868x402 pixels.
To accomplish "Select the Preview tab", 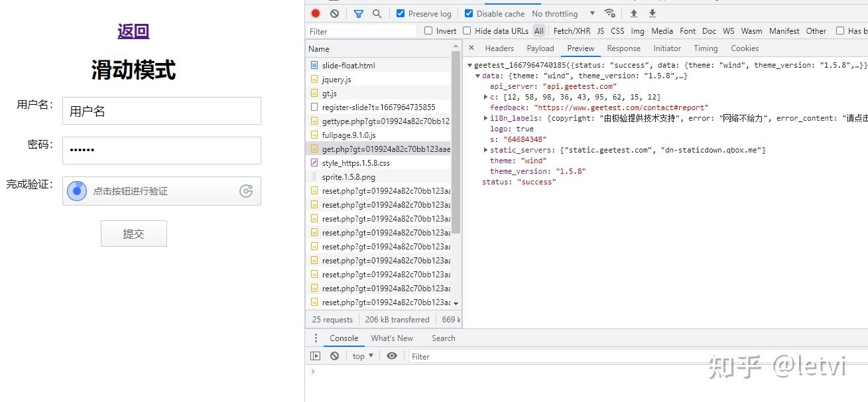I will pyautogui.click(x=581, y=48).
